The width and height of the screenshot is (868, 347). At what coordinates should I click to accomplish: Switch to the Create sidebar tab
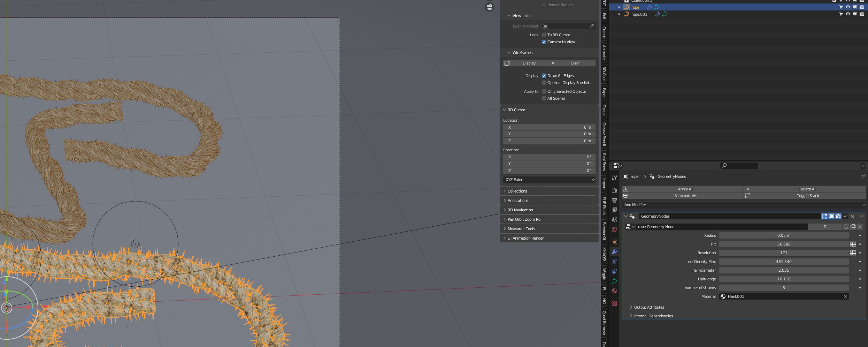(x=604, y=32)
